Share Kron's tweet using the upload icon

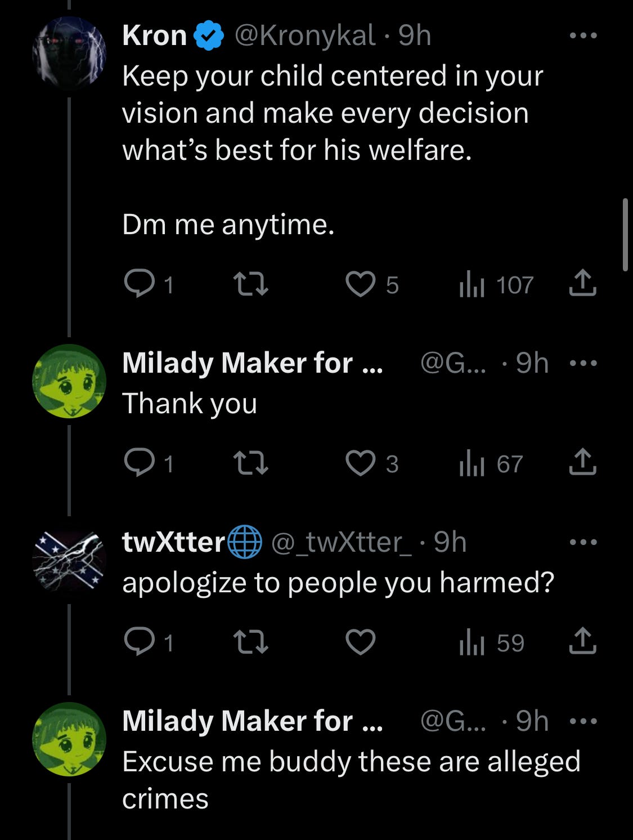(582, 283)
